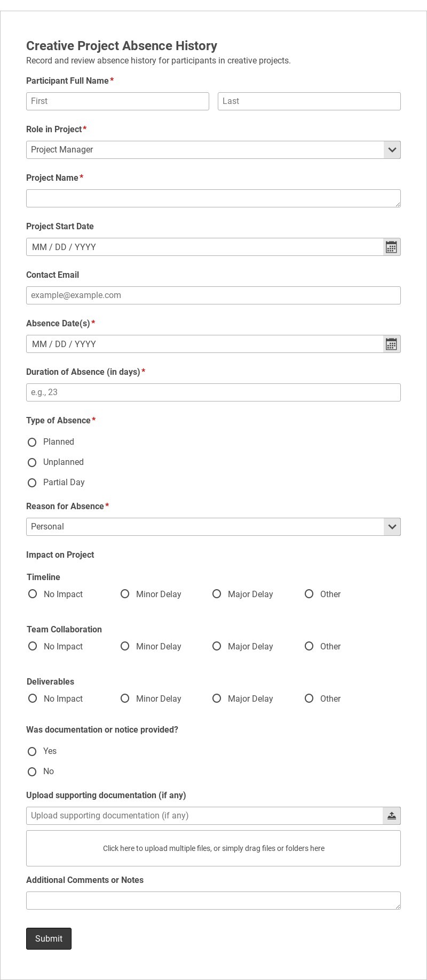This screenshot has height=980, width=427.
Task: Choose Other for Timeline
Action: coord(309,594)
